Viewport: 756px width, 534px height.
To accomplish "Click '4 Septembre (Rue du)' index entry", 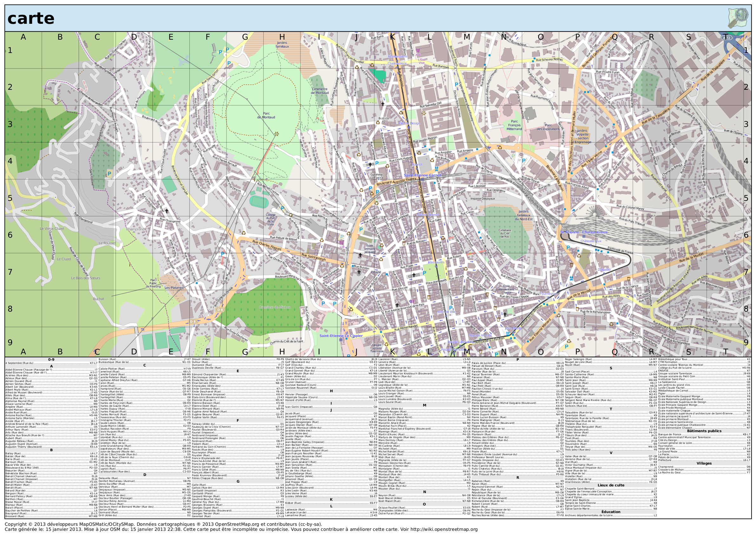I will pyautogui.click(x=19, y=363).
